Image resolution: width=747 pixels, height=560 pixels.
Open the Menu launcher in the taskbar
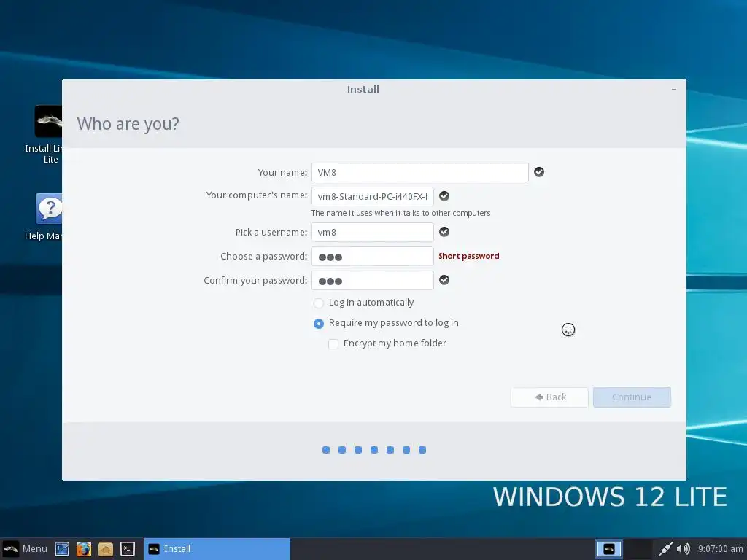point(25,548)
